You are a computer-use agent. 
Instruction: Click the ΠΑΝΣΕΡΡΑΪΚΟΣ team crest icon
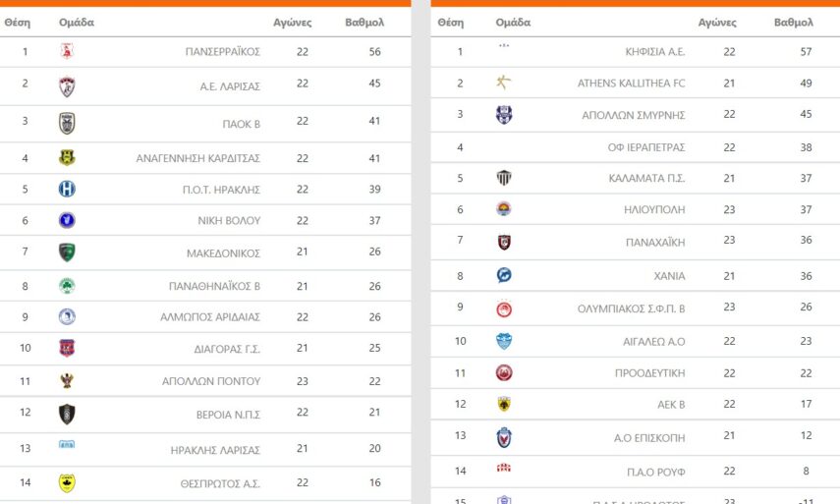click(67, 51)
